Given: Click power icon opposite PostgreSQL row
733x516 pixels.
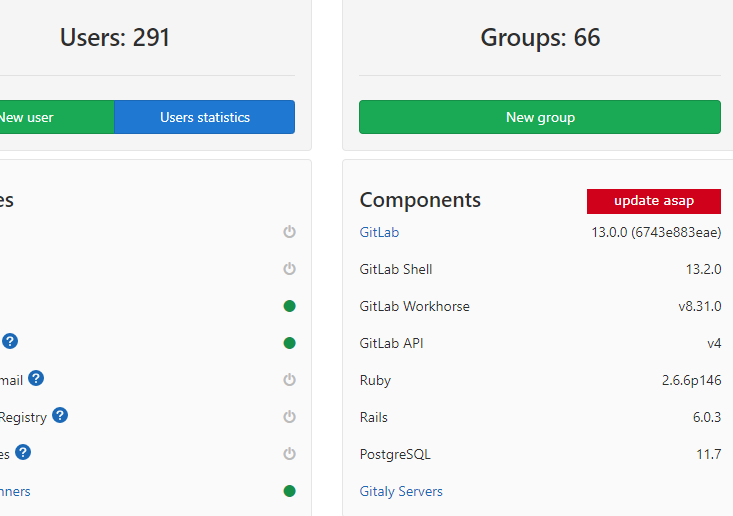Looking at the screenshot, I should coord(289,454).
